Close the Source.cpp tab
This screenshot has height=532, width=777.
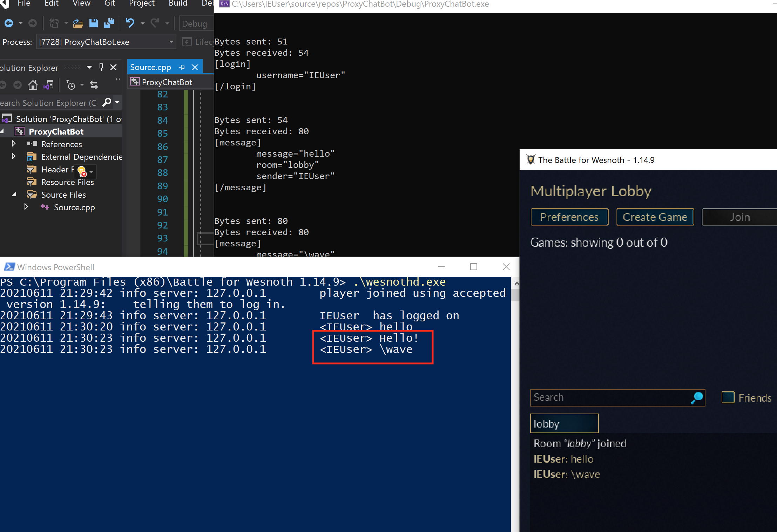coord(195,67)
